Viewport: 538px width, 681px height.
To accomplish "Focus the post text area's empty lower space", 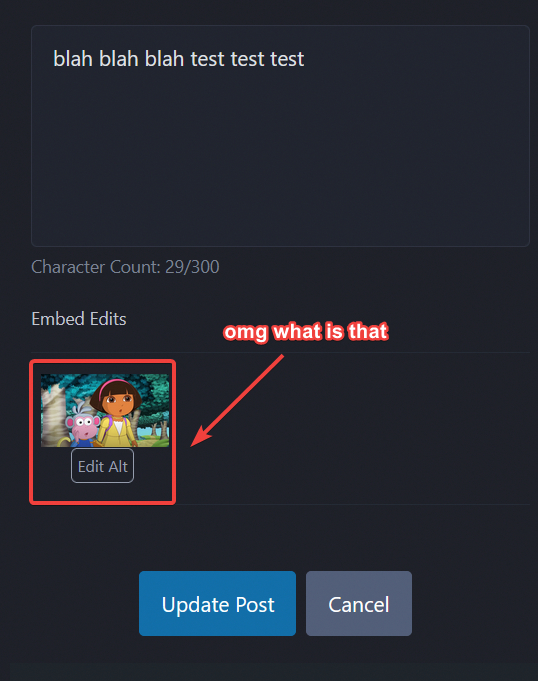I will pyautogui.click(x=280, y=165).
